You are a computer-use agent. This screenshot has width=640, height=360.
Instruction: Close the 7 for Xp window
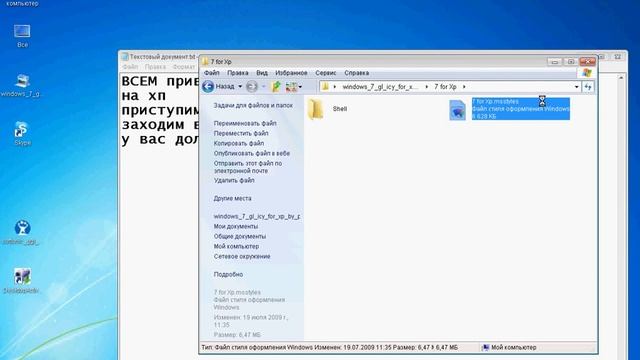pyautogui.click(x=588, y=62)
